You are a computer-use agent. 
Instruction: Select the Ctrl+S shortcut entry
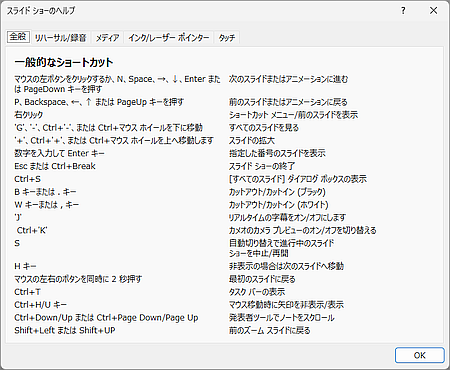click(x=27, y=179)
